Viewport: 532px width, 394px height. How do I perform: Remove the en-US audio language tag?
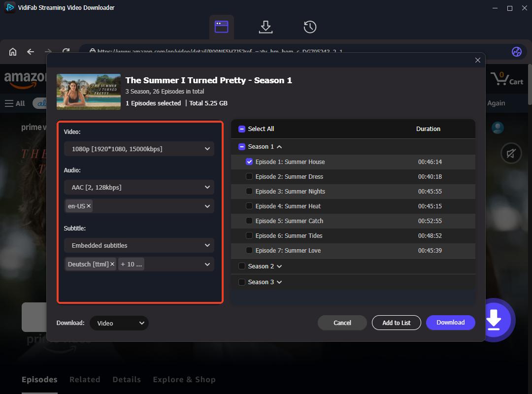click(89, 206)
